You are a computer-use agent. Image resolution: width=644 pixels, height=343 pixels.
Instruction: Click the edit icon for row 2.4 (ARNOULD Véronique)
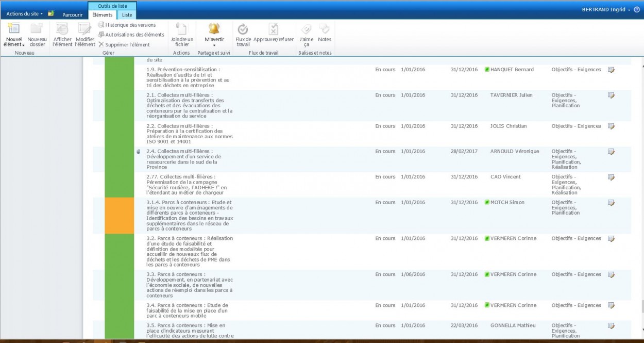(611, 152)
